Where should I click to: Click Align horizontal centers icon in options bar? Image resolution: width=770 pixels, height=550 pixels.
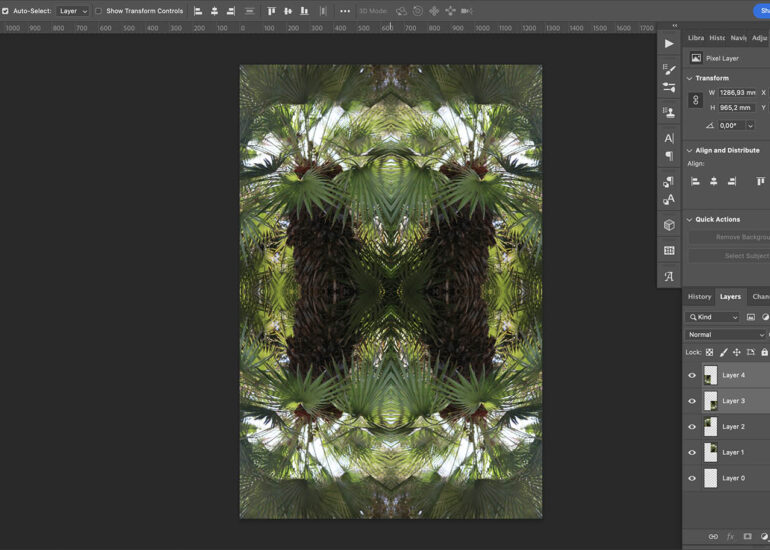point(214,11)
